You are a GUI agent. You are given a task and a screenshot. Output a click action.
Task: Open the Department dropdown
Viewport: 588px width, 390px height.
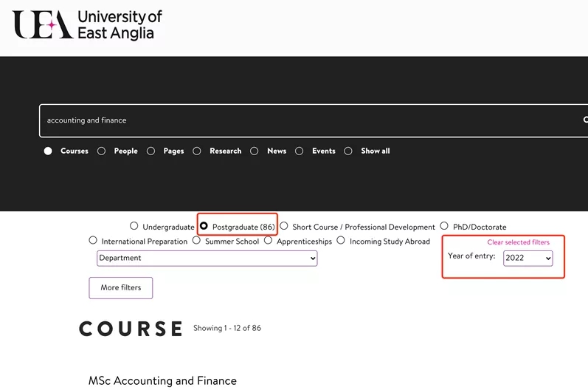pos(207,259)
